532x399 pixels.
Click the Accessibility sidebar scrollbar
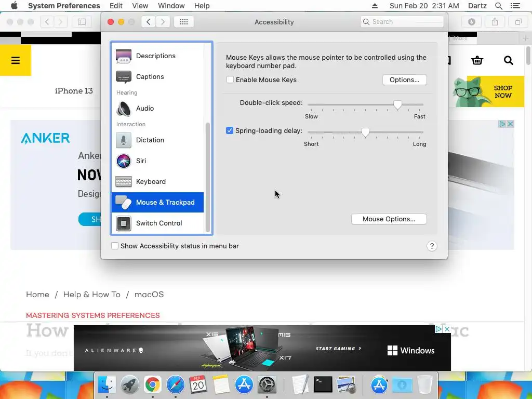click(208, 177)
